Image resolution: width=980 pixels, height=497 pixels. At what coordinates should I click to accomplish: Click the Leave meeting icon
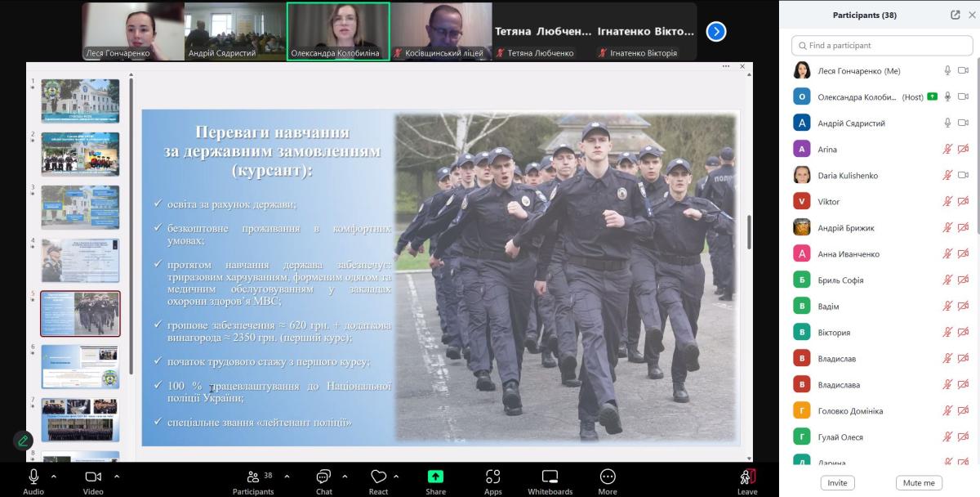(746, 477)
